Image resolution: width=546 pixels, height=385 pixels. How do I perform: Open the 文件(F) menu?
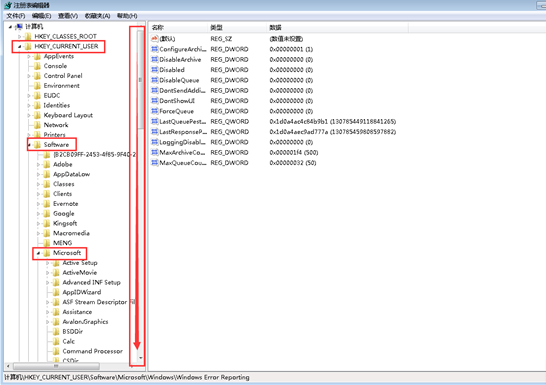(x=16, y=16)
